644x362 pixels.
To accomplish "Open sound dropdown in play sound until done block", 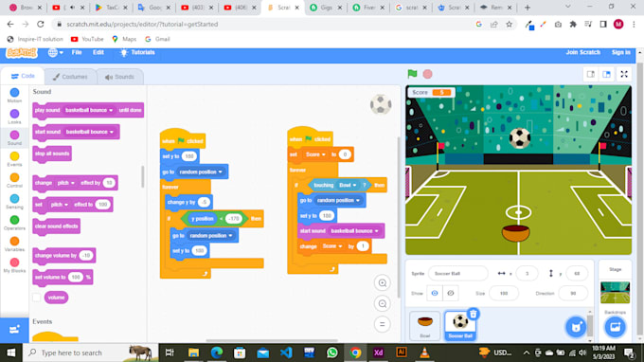I will pyautogui.click(x=89, y=110).
